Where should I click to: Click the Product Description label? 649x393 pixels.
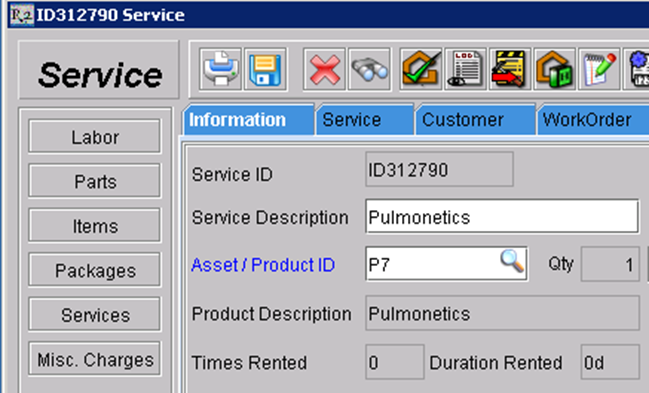(272, 314)
